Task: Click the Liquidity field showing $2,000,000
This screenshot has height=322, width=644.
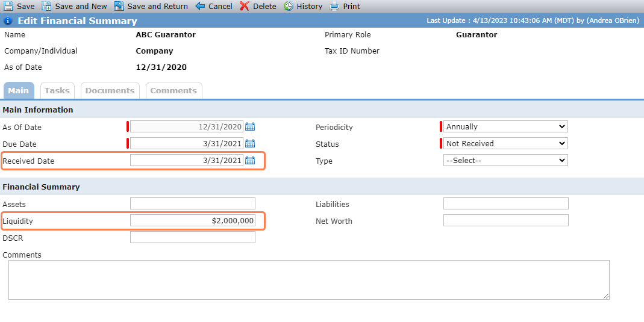Action: click(x=193, y=221)
